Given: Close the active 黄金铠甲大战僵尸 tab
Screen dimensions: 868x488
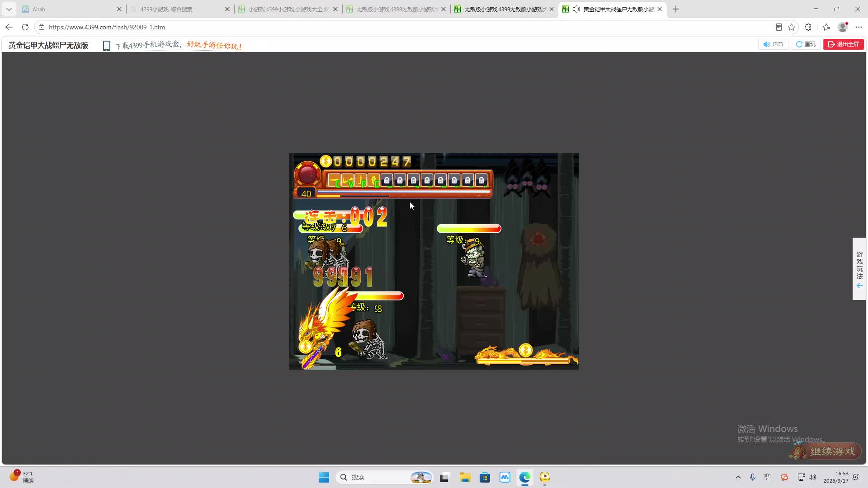Looking at the screenshot, I should click(660, 9).
